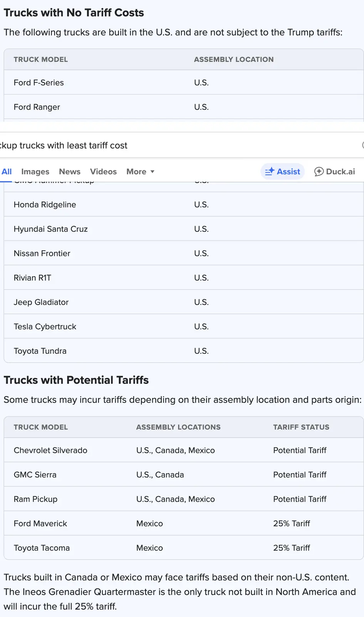Click the Toyota Tacoma truck name

pos(42,548)
